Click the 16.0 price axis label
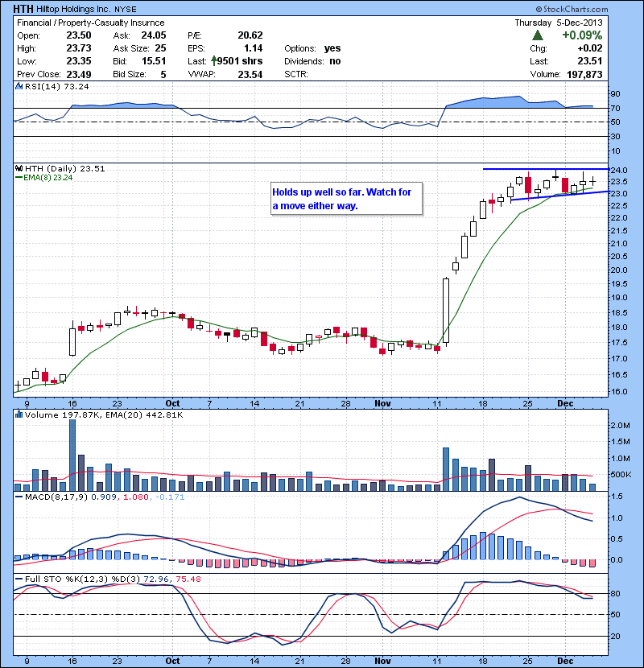This screenshot has height=668, width=644. [618, 391]
